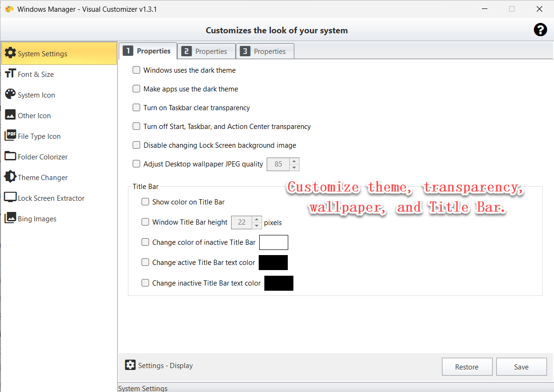Click the System Settings status bar text
The width and height of the screenshot is (554, 392).
click(x=143, y=388)
